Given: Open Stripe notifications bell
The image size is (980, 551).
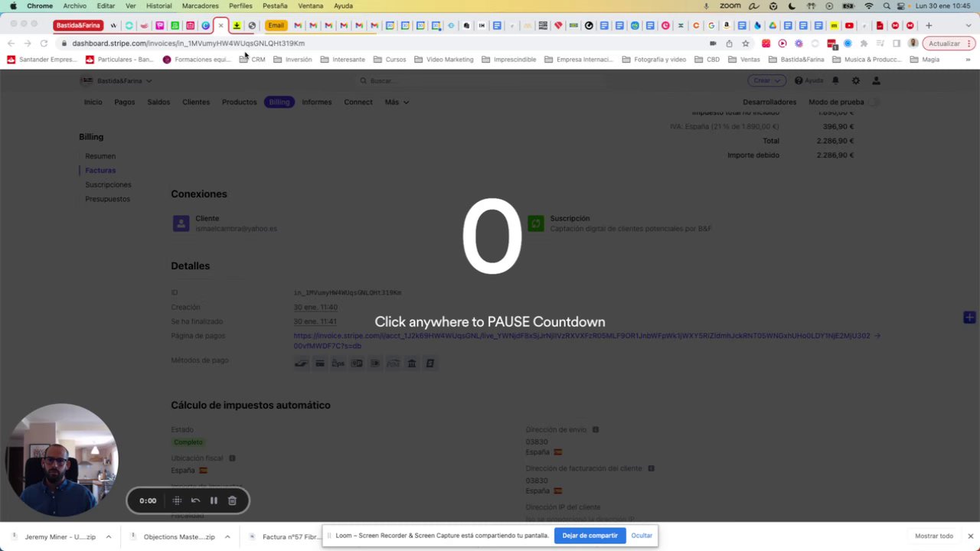Looking at the screenshot, I should pyautogui.click(x=835, y=80).
